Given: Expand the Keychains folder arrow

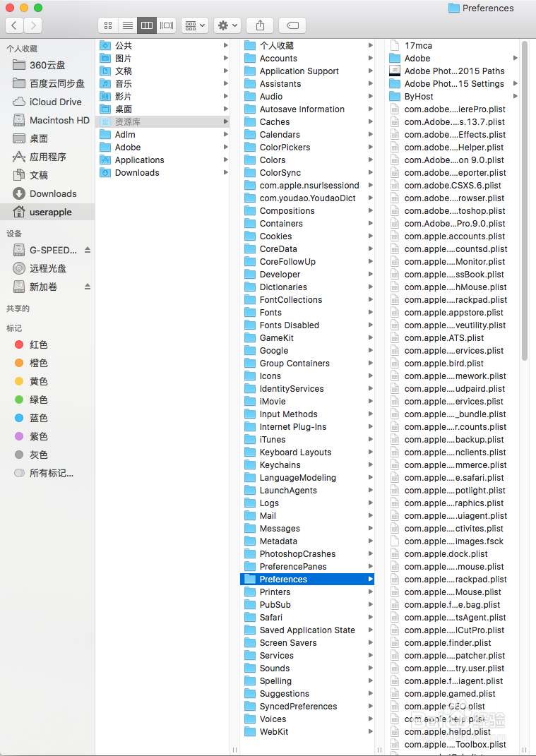Looking at the screenshot, I should pos(371,464).
